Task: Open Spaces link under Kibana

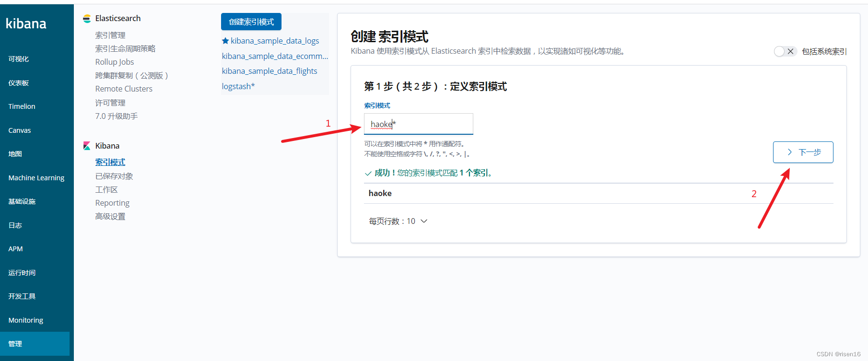Action: [106, 189]
